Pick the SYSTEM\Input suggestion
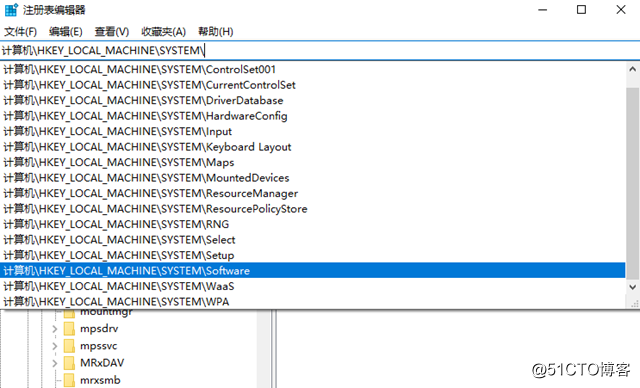Viewport: 640px width, 388px height. [x=313, y=131]
